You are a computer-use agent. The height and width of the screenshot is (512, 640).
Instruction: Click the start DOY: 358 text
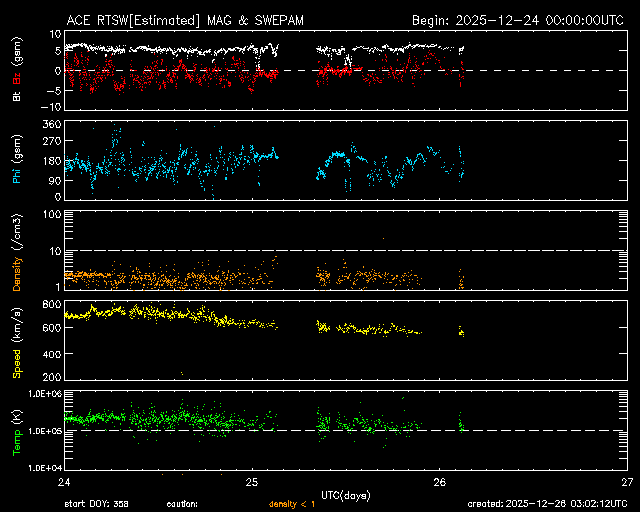pyautogui.click(x=96, y=504)
